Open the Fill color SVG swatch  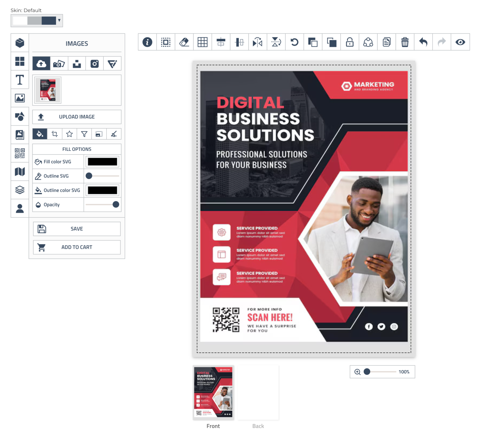tap(102, 162)
